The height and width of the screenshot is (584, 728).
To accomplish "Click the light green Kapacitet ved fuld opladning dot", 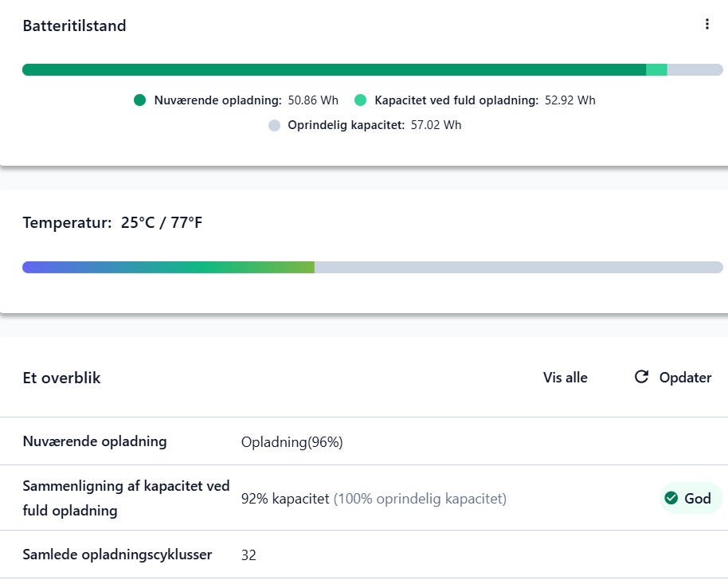I will pos(361,100).
